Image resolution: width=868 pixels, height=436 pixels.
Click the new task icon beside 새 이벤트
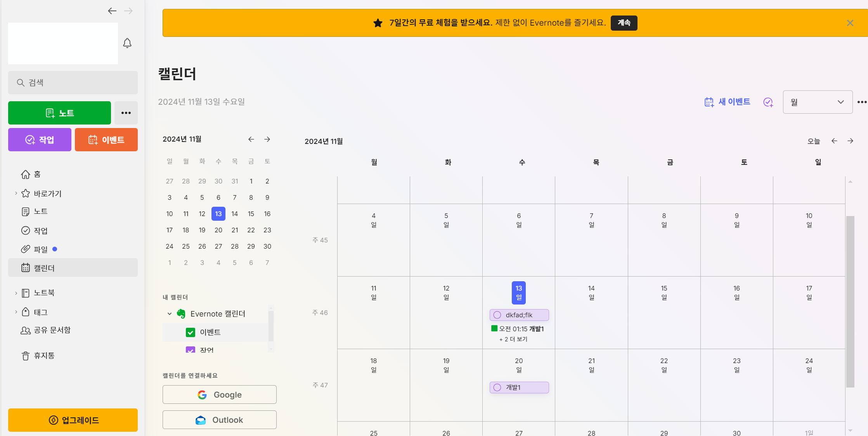click(768, 102)
